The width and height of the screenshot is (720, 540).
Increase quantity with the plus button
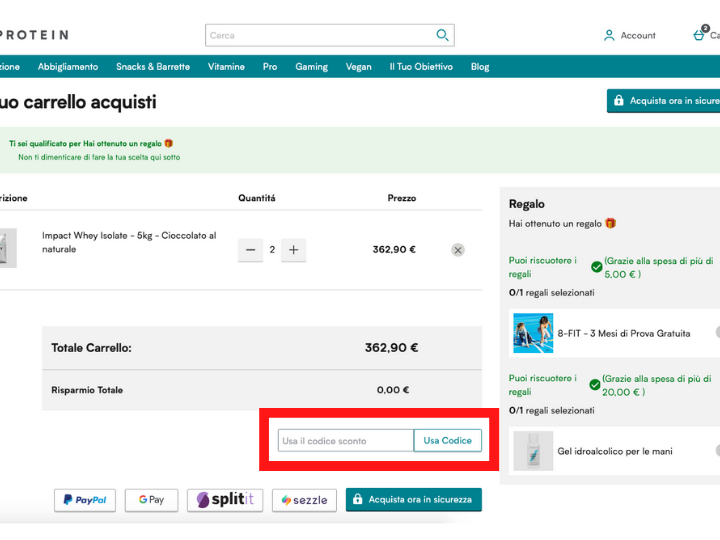pyautogui.click(x=293, y=250)
